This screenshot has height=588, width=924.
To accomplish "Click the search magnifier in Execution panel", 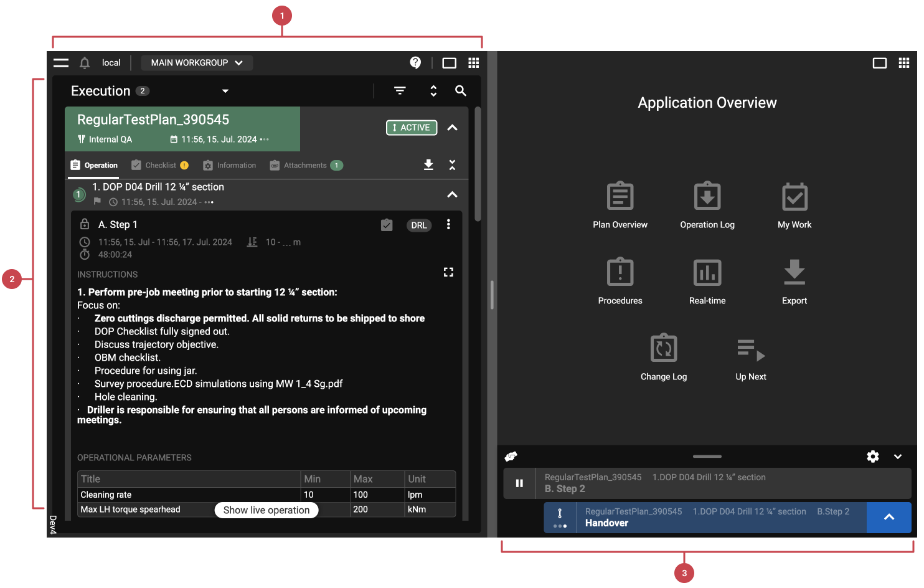I will (460, 91).
